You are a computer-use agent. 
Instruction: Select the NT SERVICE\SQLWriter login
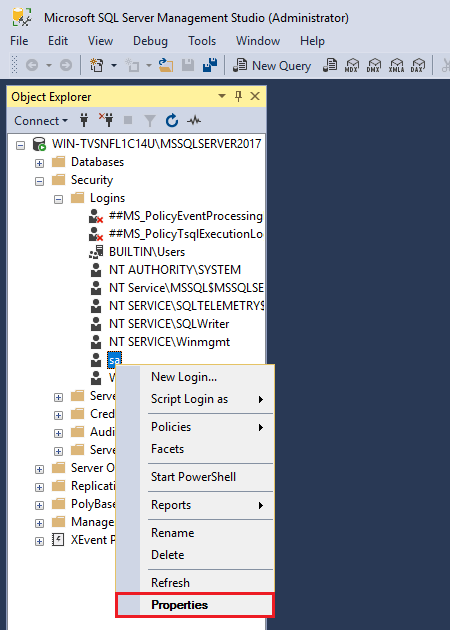169,324
